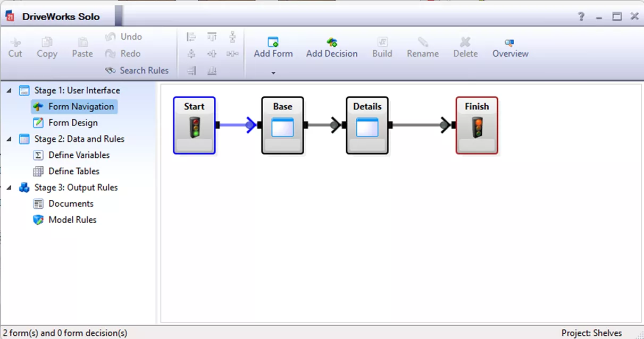Click the align right edges icon
644x339 pixels.
click(x=191, y=70)
